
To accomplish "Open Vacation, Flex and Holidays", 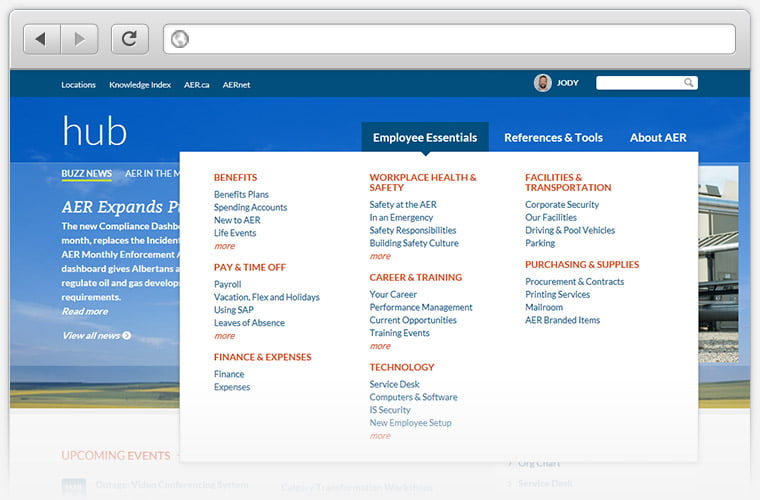I will pyautogui.click(x=267, y=297).
